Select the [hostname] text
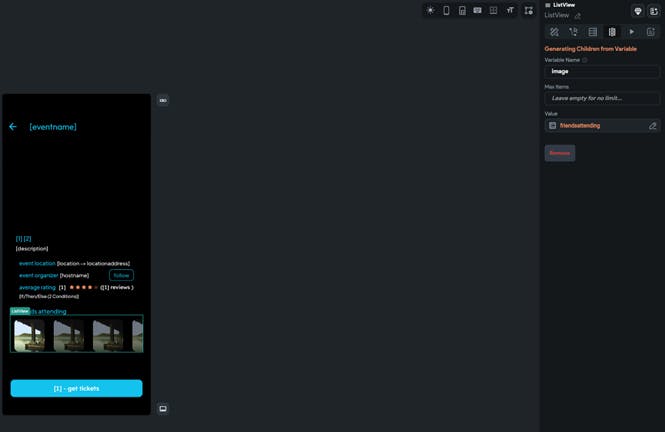 pyautogui.click(x=74, y=275)
